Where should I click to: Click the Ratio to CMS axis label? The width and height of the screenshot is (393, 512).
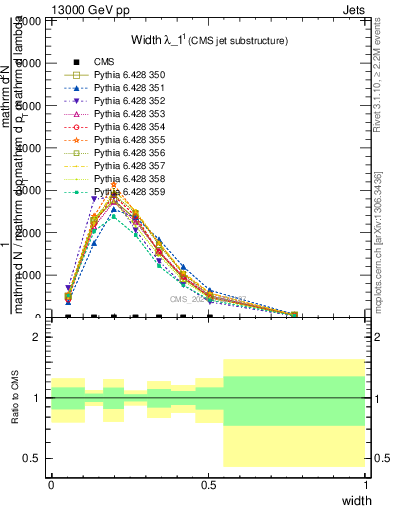[15, 397]
